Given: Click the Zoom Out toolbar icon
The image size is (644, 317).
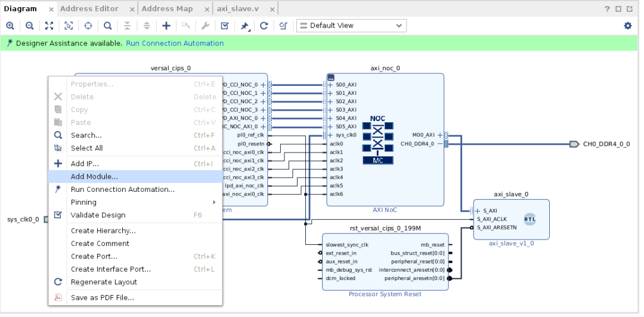Looking at the screenshot, I should [29, 26].
